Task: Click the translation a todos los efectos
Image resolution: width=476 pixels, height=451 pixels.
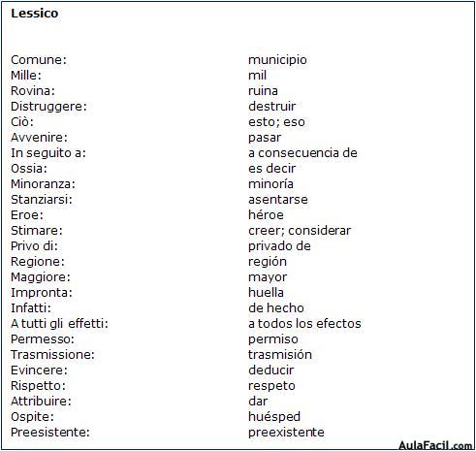Action: coord(304,324)
